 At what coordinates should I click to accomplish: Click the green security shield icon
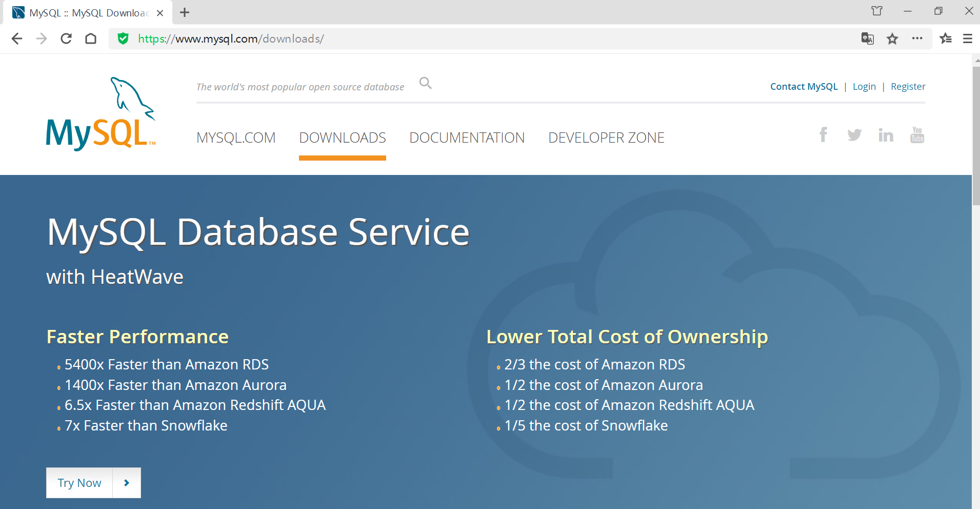pyautogui.click(x=123, y=38)
